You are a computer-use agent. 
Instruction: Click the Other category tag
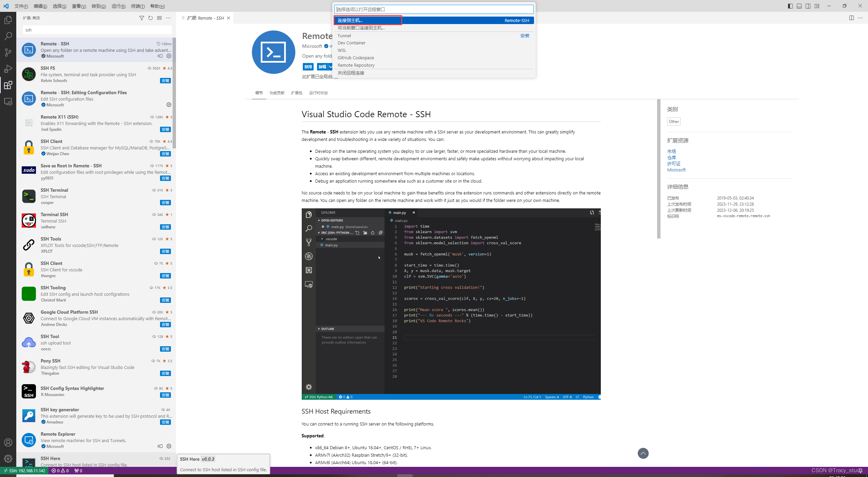pyautogui.click(x=674, y=122)
